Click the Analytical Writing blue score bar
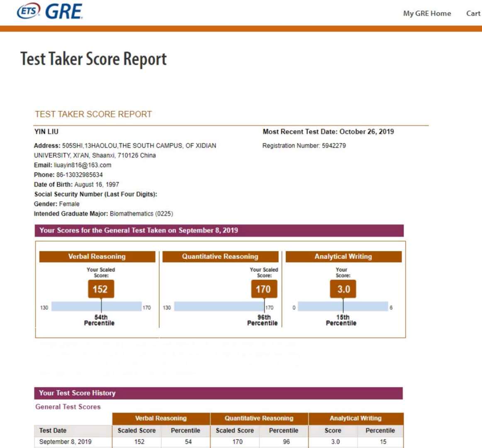482x448 pixels. 343,307
